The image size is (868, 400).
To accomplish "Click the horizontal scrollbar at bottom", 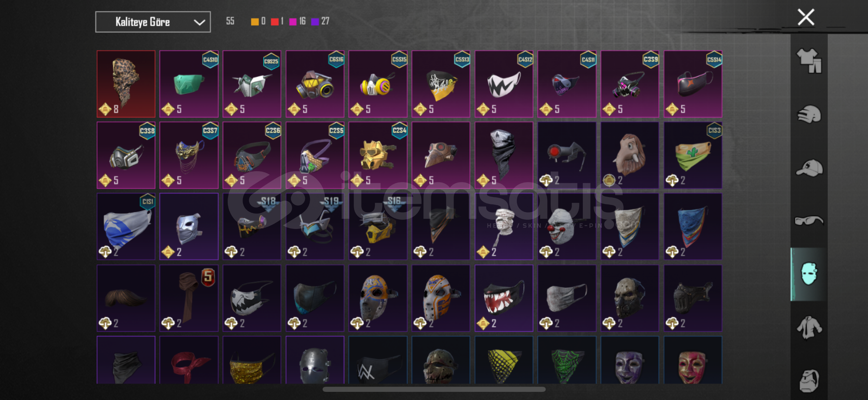I will 434,389.
